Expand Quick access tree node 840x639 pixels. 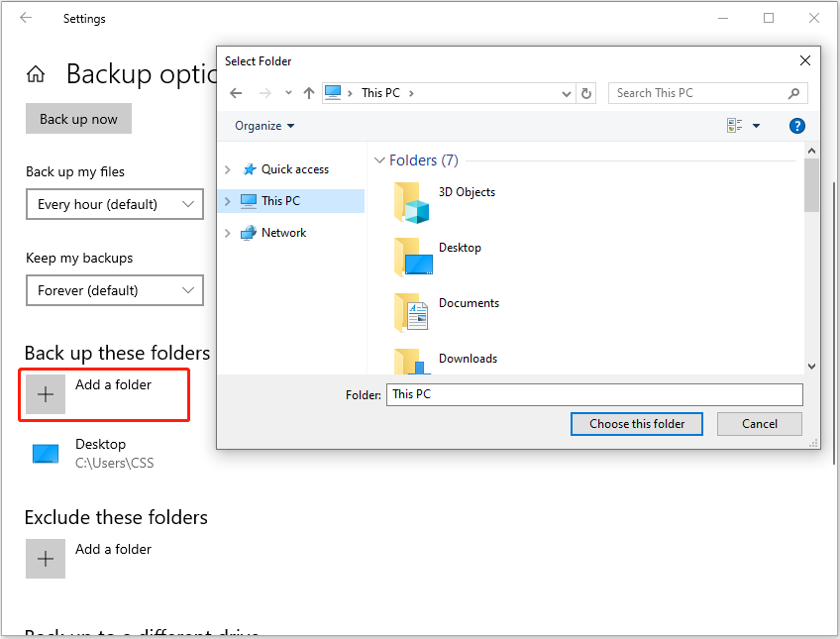point(227,169)
